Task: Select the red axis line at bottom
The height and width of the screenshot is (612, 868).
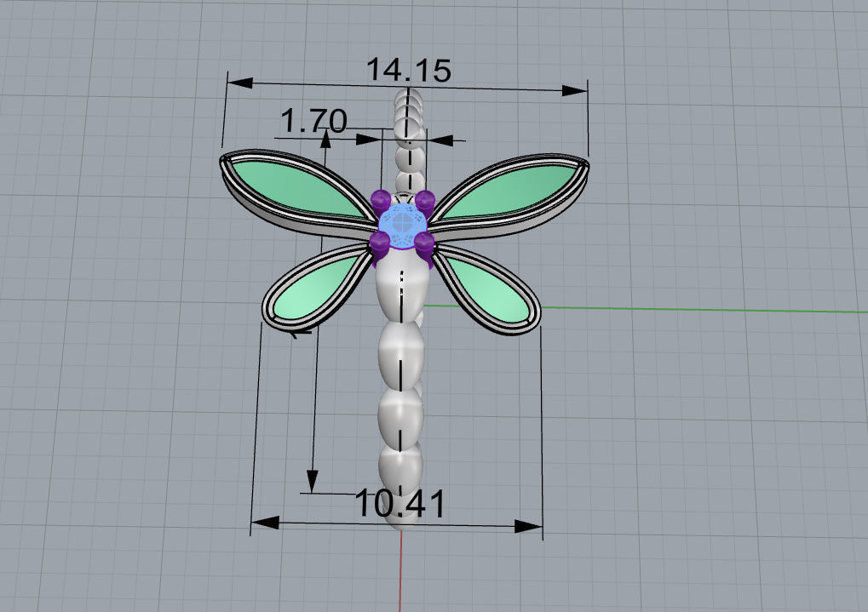Action: point(400,571)
